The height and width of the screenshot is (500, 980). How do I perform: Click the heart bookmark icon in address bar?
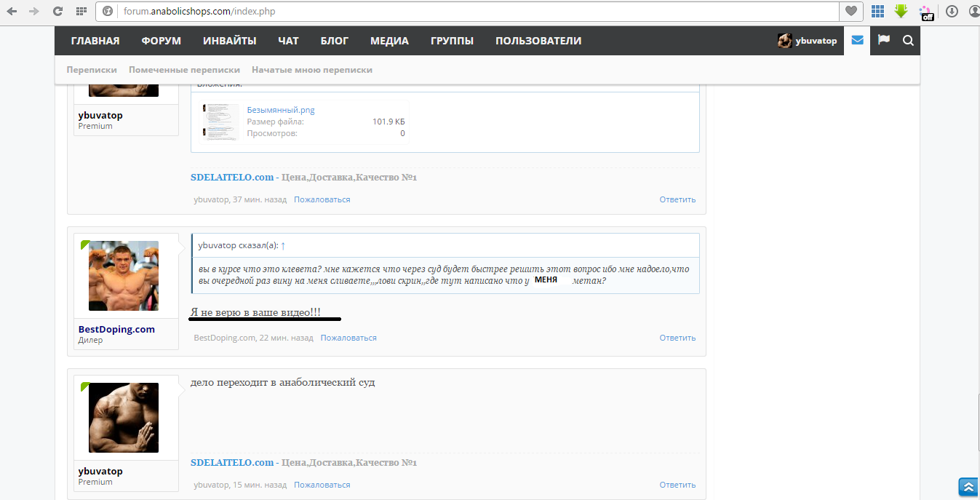849,12
